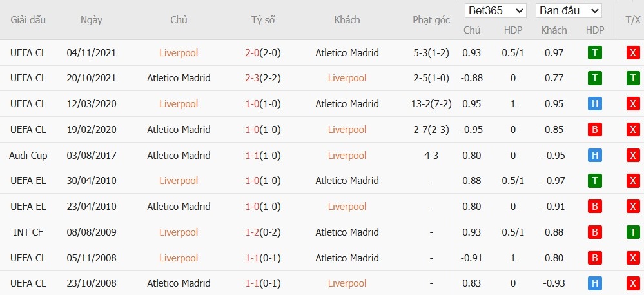Click the red B badge for 05/11/2008 match
Viewport: 644px width, 295px height.
click(595, 258)
